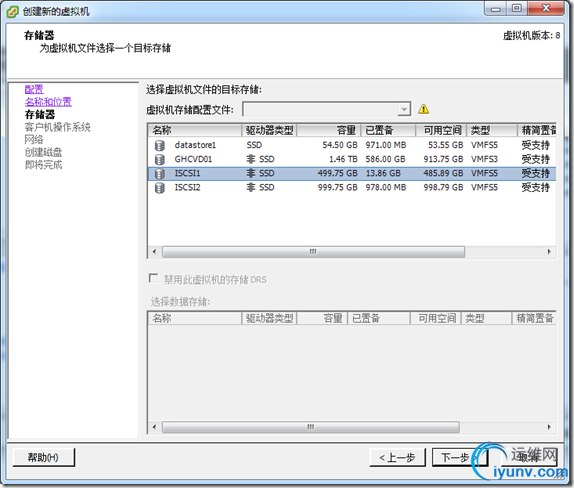Sort upper table by 驱动器类型 column
574x488 pixels.
click(x=269, y=130)
